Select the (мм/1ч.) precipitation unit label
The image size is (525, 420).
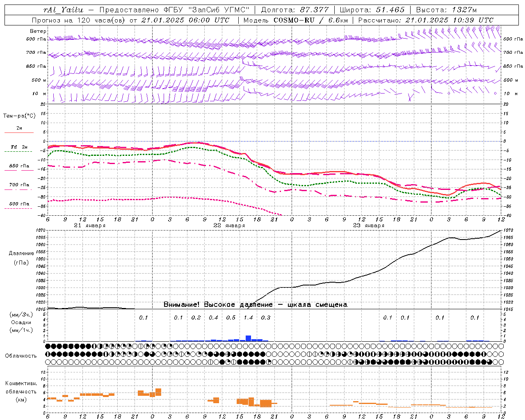(x=21, y=330)
